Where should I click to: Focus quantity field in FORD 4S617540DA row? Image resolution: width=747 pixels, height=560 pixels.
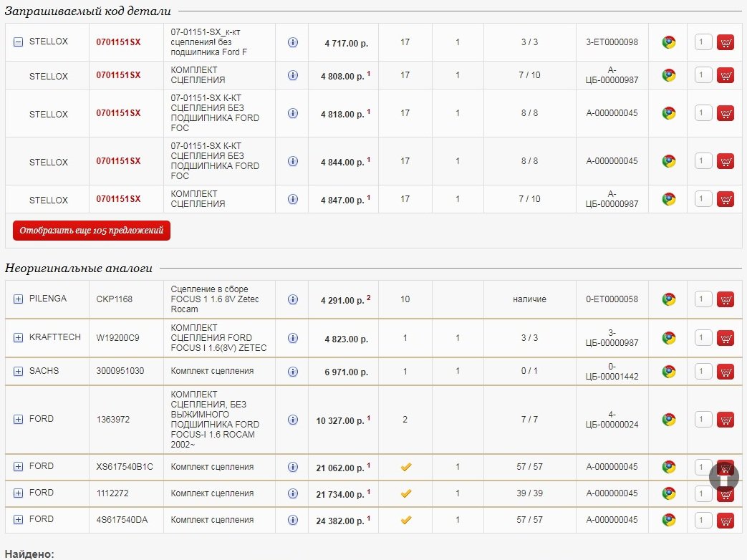[703, 519]
